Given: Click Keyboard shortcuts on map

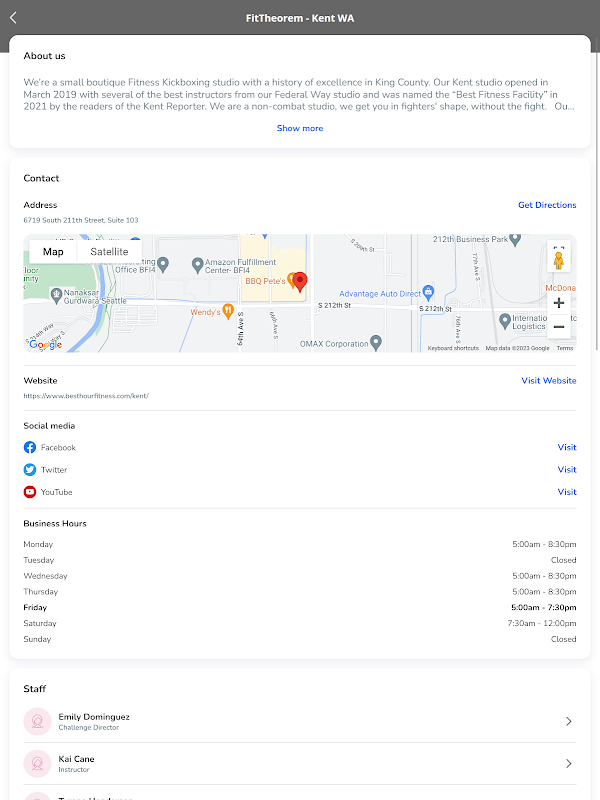Looking at the screenshot, I should click(453, 348).
